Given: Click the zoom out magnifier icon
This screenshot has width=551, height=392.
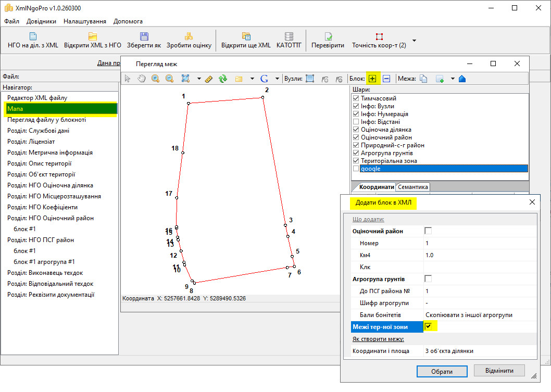Looking at the screenshot, I should (x=169, y=79).
